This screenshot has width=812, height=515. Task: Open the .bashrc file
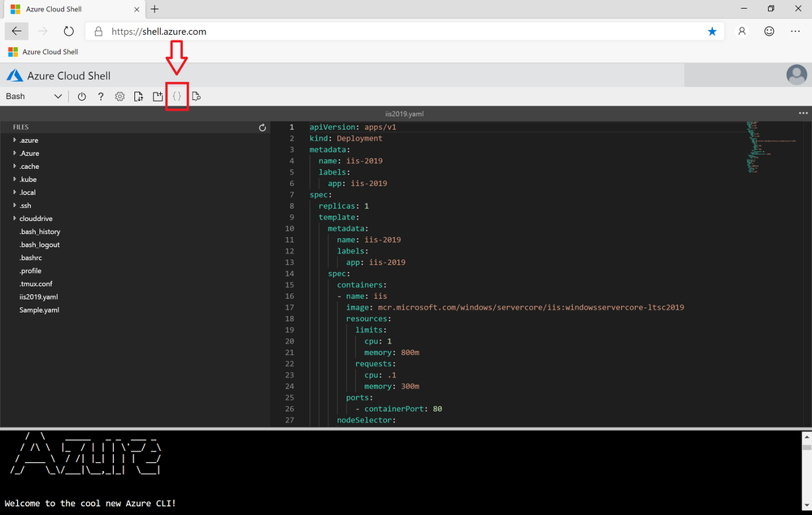[31, 257]
